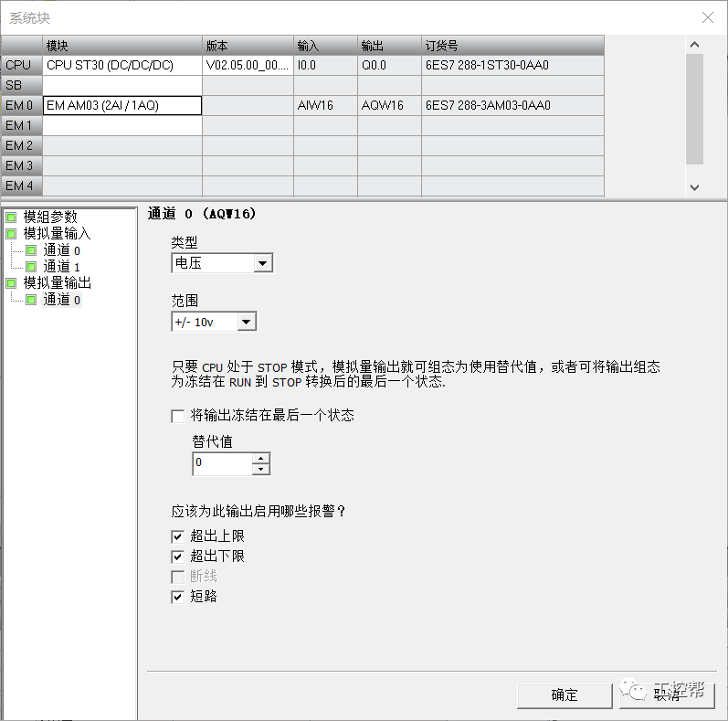The width and height of the screenshot is (728, 721).
Task: Select the SB row header
Action: 22,86
